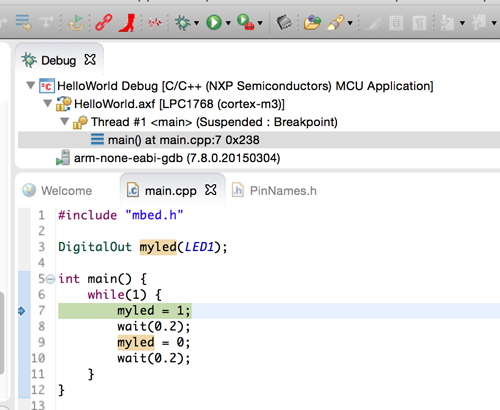Collapse the HelloWorld Debug tree node
Image resolution: width=500 pixels, height=410 pixels.
tap(31, 86)
